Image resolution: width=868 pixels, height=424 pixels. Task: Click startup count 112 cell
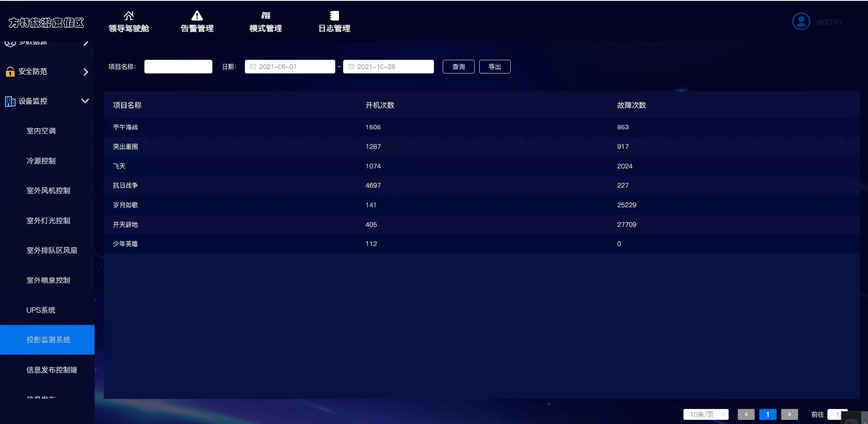point(371,244)
